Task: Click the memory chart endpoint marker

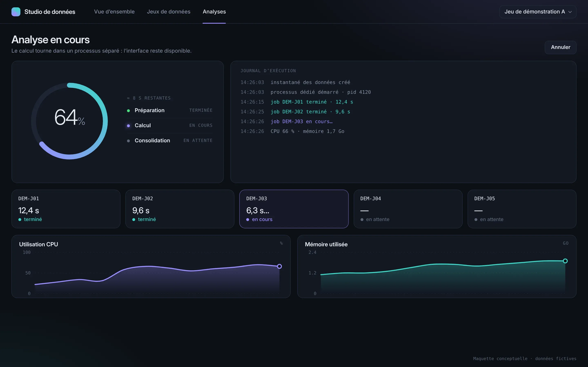Action: point(565,261)
